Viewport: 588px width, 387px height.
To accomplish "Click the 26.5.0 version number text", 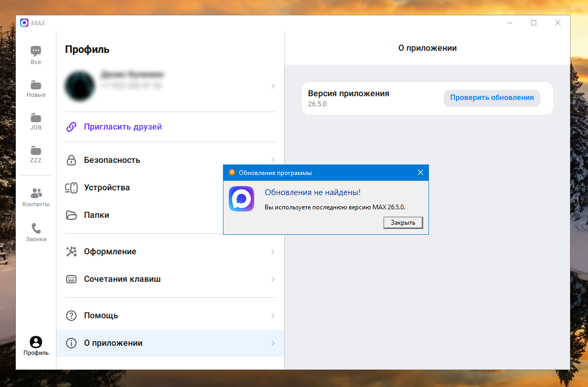I will tap(318, 104).
